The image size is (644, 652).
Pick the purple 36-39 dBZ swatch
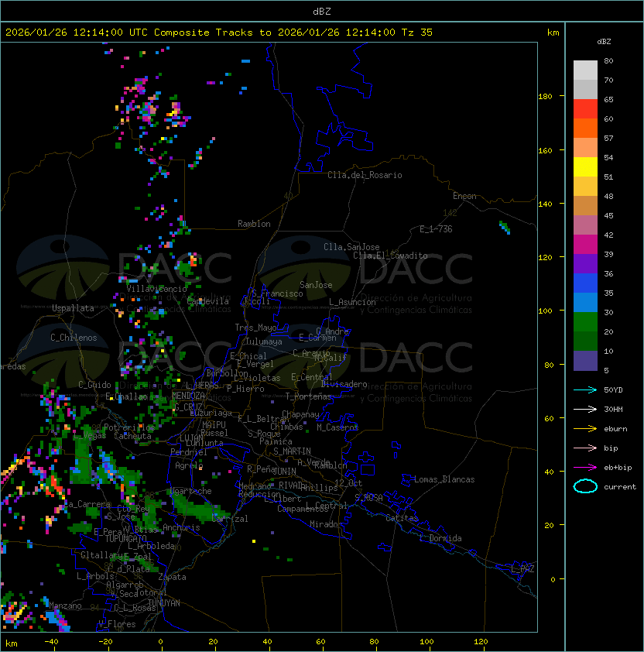point(585,263)
